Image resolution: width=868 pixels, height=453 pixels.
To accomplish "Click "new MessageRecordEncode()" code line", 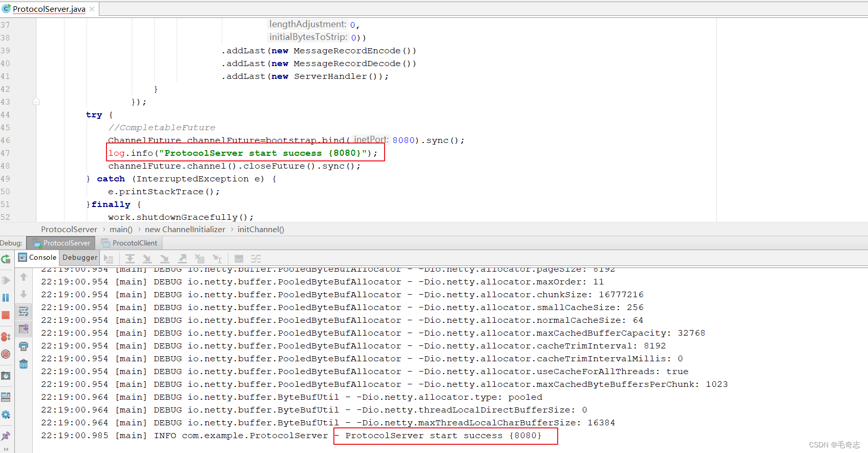I will [x=319, y=51].
